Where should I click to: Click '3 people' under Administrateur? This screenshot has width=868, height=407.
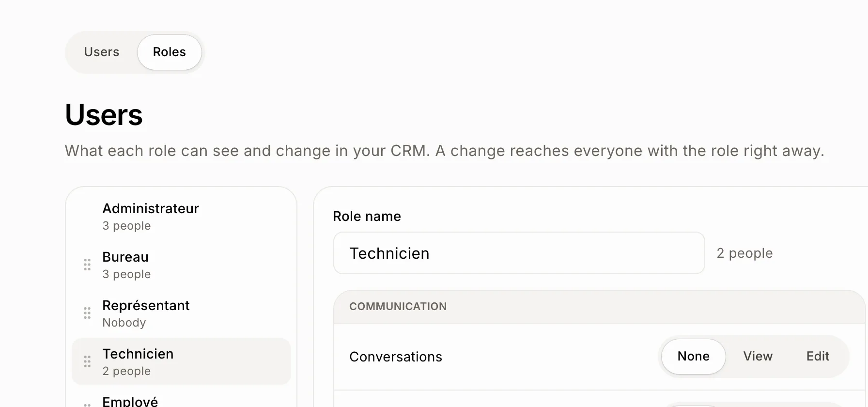click(126, 226)
